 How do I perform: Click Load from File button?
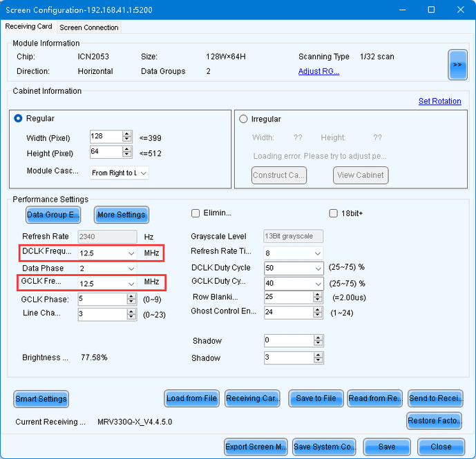pos(191,398)
